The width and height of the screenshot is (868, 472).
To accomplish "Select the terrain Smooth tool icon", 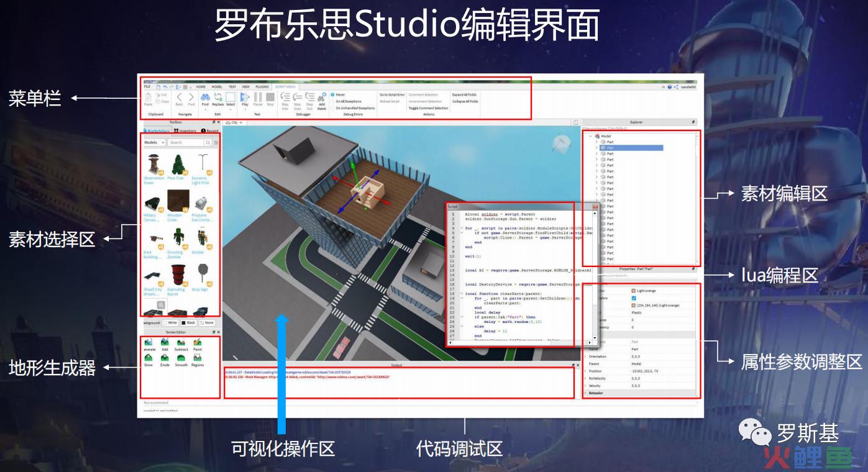I will [181, 358].
